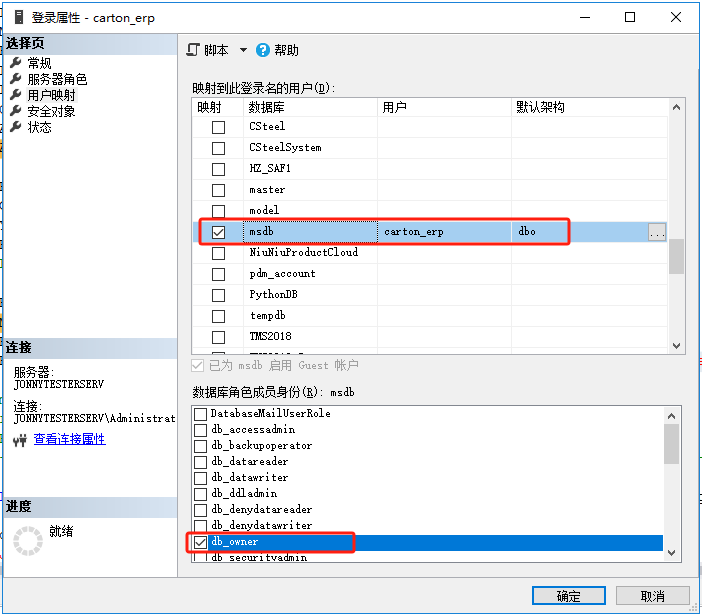Check the model database mapping checkbox

point(218,211)
